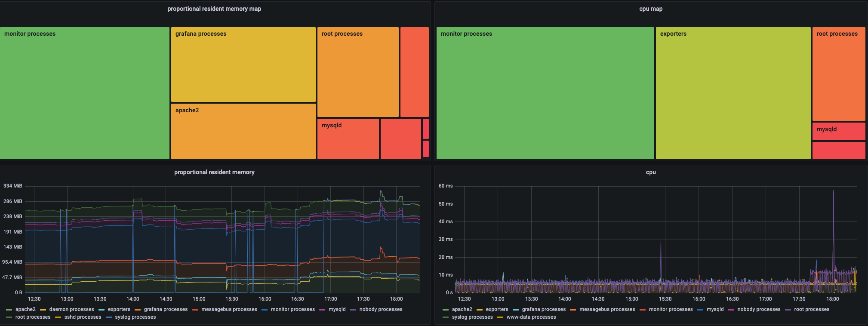Select grafana processes tile in memory map
The height and width of the screenshot is (326, 868).
click(x=243, y=65)
